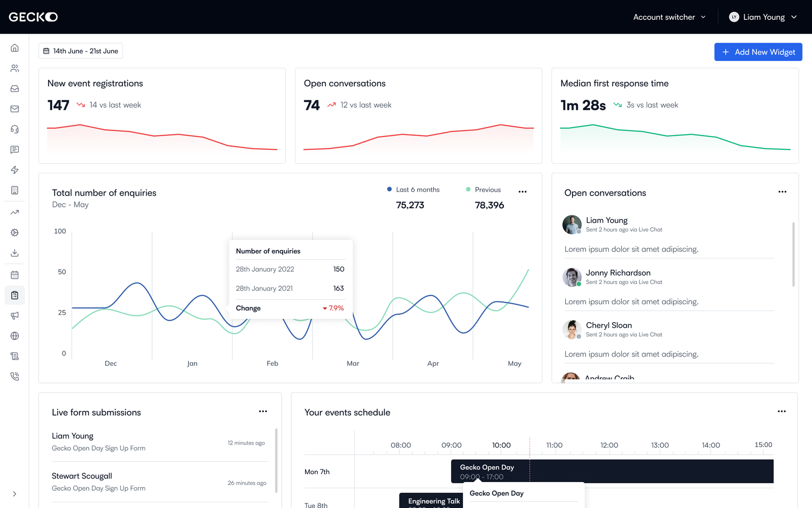812x508 pixels.
Task: Click the 75,273 last 6 months total
Action: coord(410,205)
